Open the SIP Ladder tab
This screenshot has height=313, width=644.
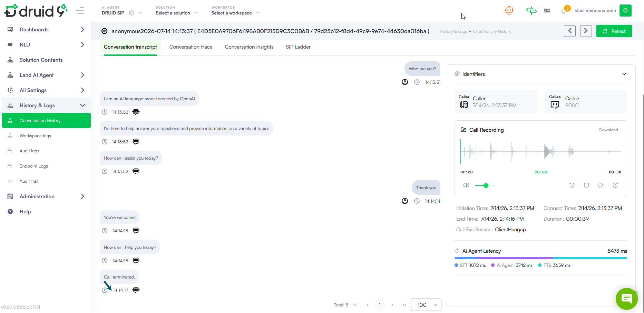coord(298,47)
